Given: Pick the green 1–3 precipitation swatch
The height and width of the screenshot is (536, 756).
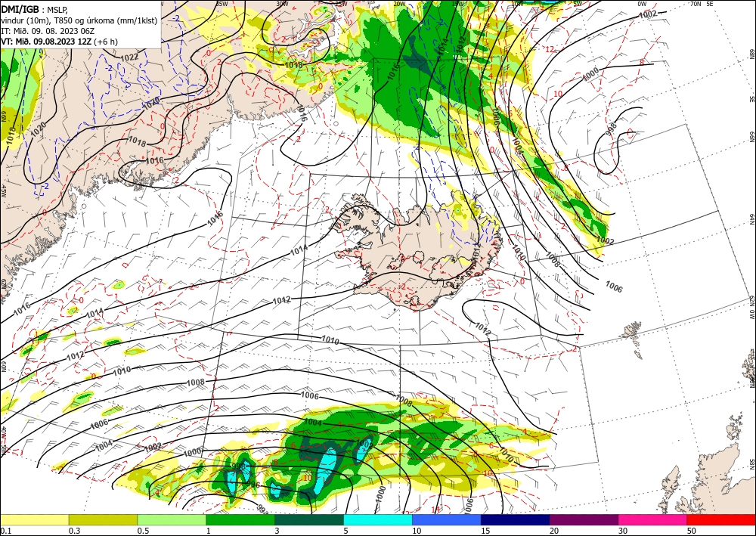Looking at the screenshot, I should point(240,519).
